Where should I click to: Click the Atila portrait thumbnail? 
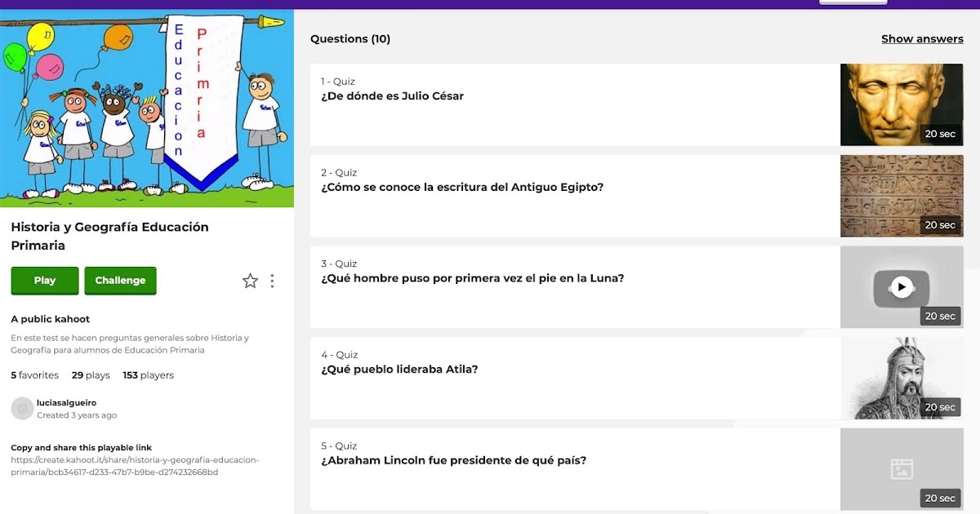coord(901,378)
